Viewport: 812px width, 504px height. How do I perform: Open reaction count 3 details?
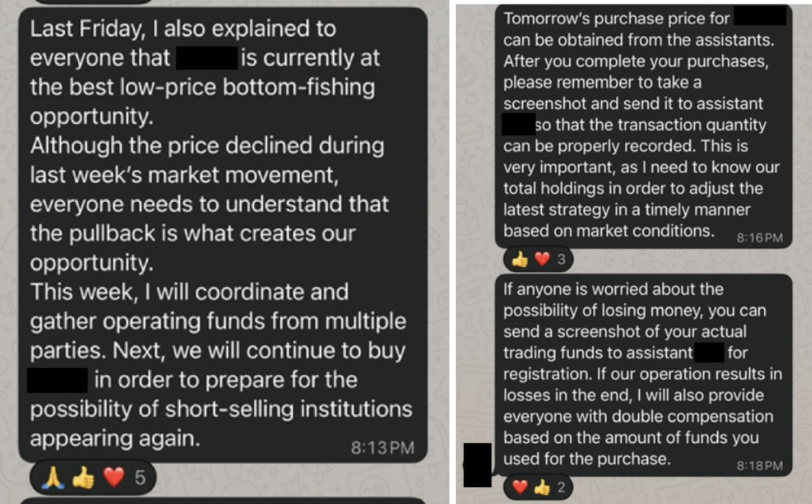point(561,259)
